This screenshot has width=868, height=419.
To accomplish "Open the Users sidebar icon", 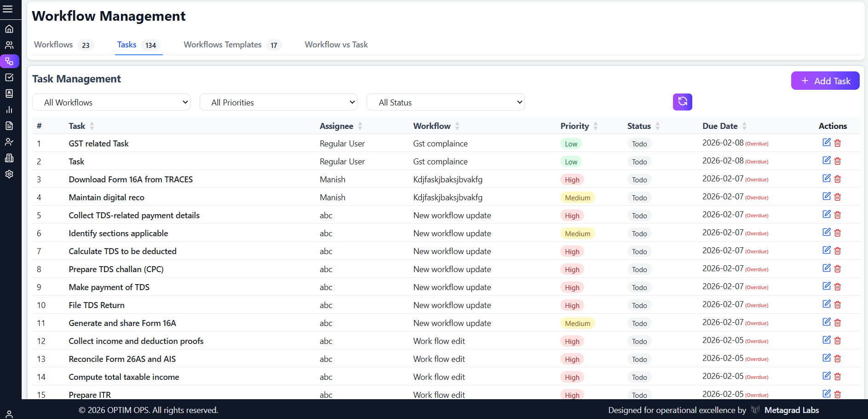I will (9, 45).
